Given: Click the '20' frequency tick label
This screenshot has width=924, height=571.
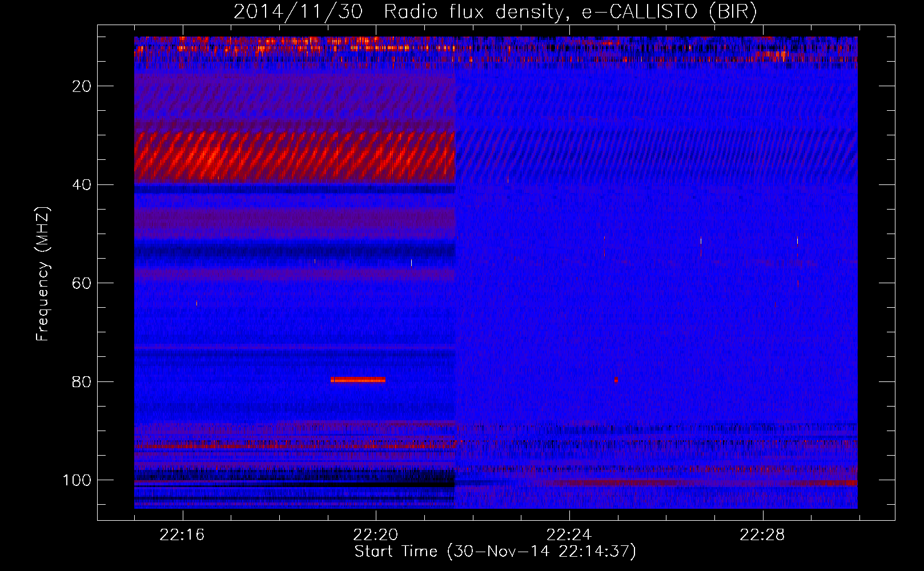Looking at the screenshot, I should coord(82,86).
